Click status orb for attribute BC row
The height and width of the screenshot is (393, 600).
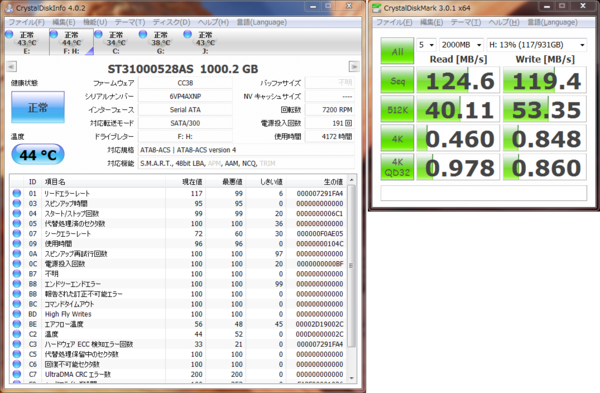pyautogui.click(x=17, y=304)
